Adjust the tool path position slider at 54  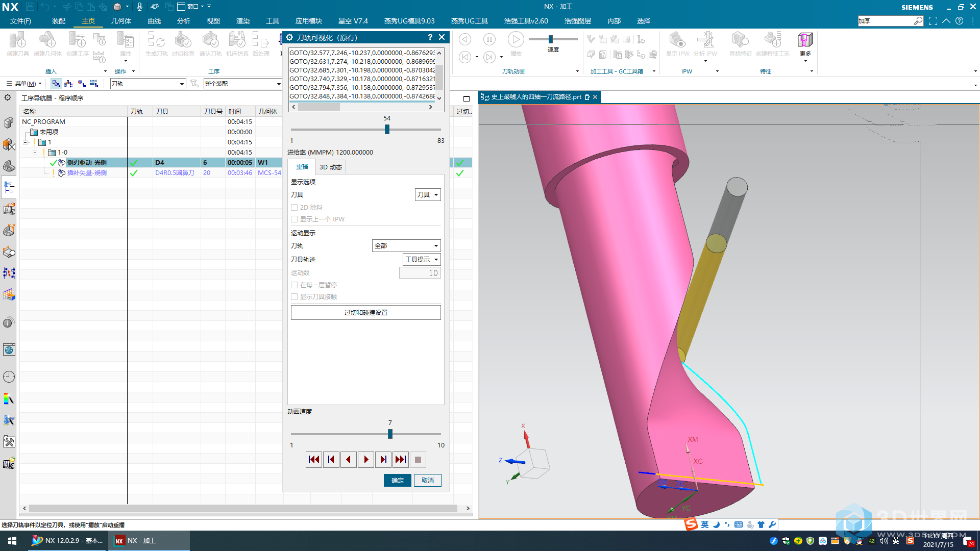(387, 130)
